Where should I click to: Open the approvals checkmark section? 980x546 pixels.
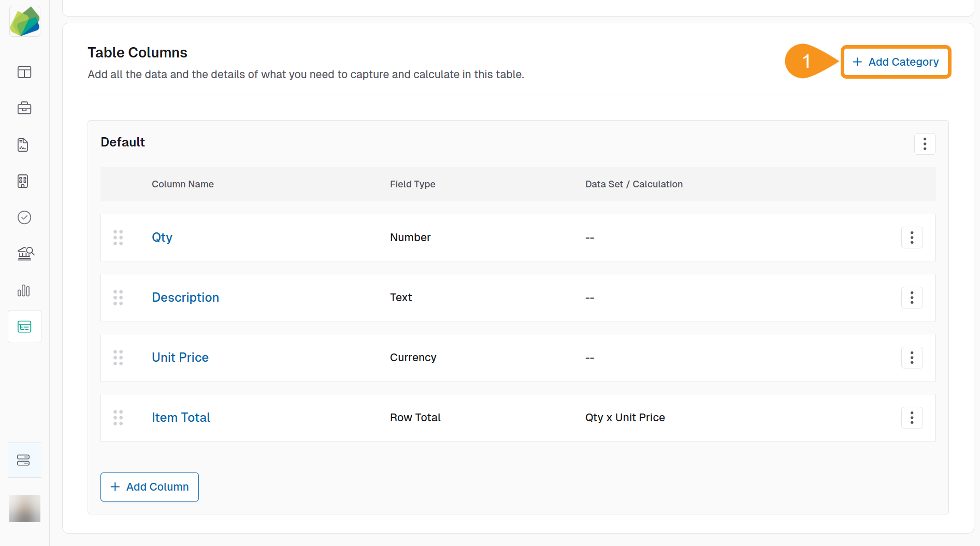click(24, 217)
